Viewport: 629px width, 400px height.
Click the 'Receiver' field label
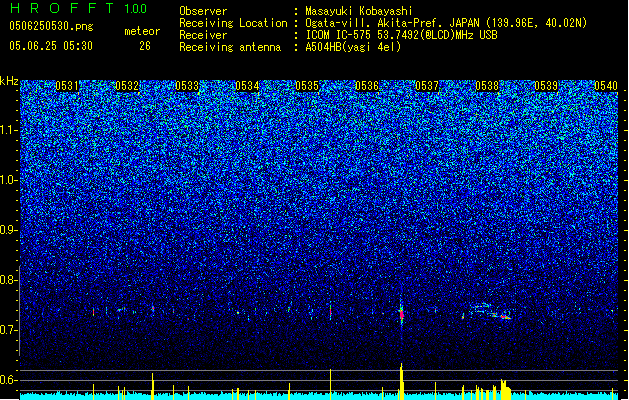203,35
